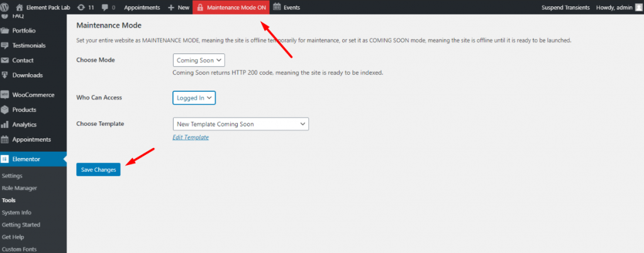Select Custom Fonts under Elementor
Viewport: 644px width, 253px height.
pyautogui.click(x=21, y=249)
